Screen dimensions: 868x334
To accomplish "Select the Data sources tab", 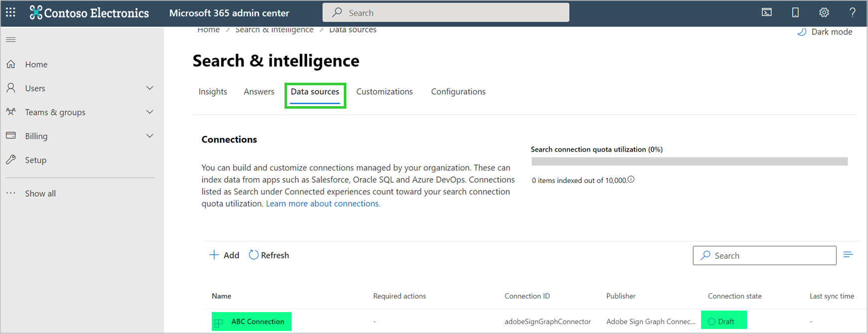I will click(x=315, y=92).
